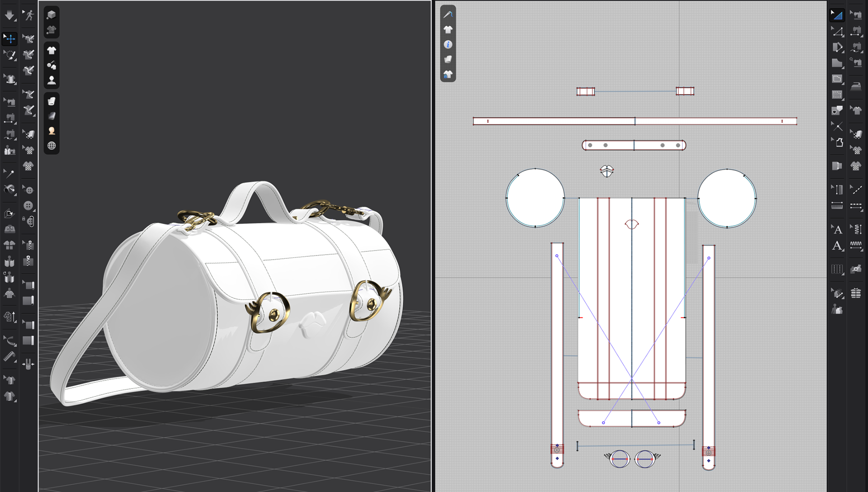Click the Button placement tool
Image resolution: width=868 pixels, height=492 pixels.
click(28, 206)
